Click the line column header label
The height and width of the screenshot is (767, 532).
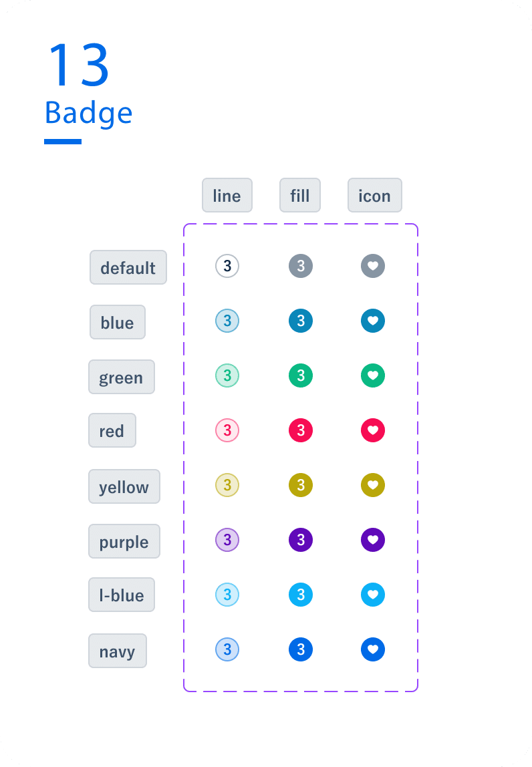pyautogui.click(x=227, y=195)
